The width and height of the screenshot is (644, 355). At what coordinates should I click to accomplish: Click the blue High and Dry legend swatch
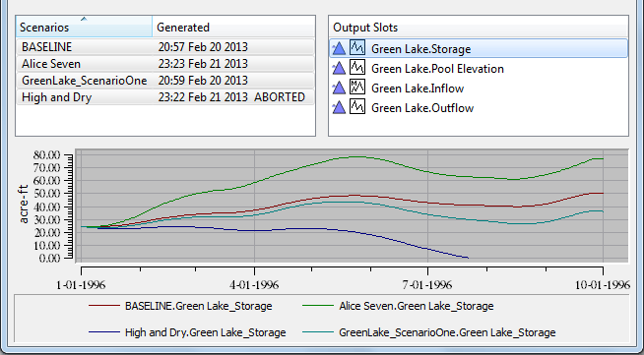tap(104, 332)
